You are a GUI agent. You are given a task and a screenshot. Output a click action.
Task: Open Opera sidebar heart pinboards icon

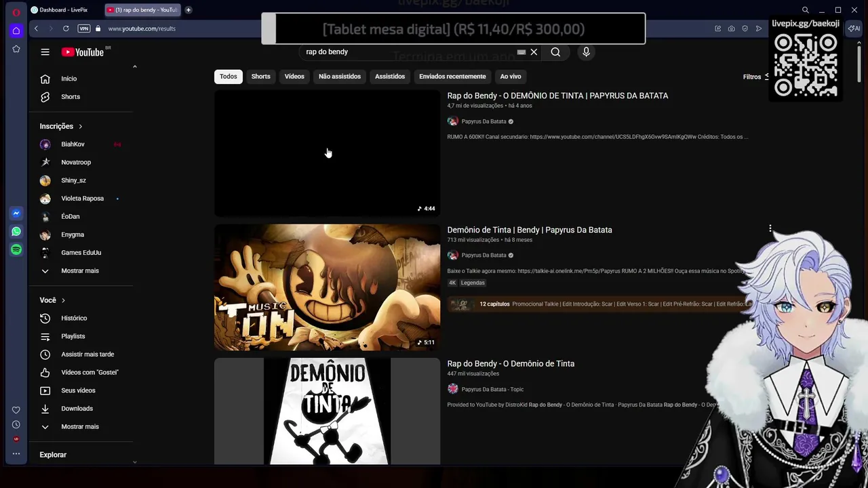pyautogui.click(x=16, y=410)
